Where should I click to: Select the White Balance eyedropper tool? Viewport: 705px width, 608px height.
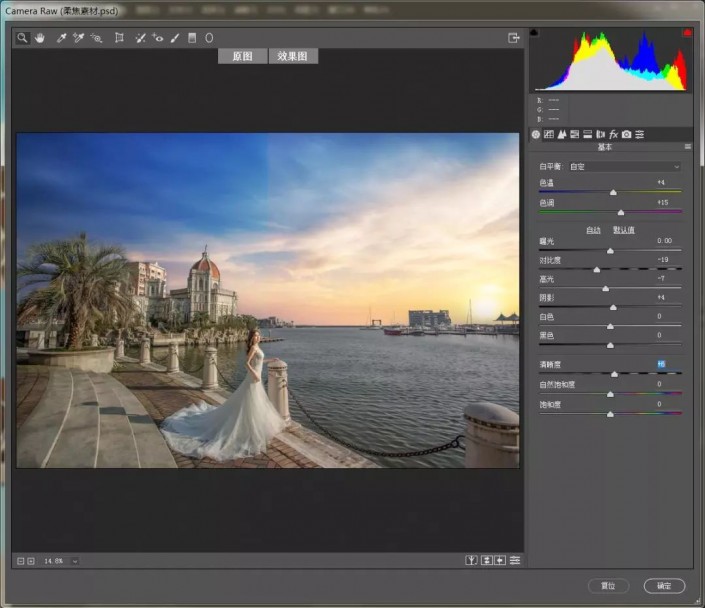61,38
